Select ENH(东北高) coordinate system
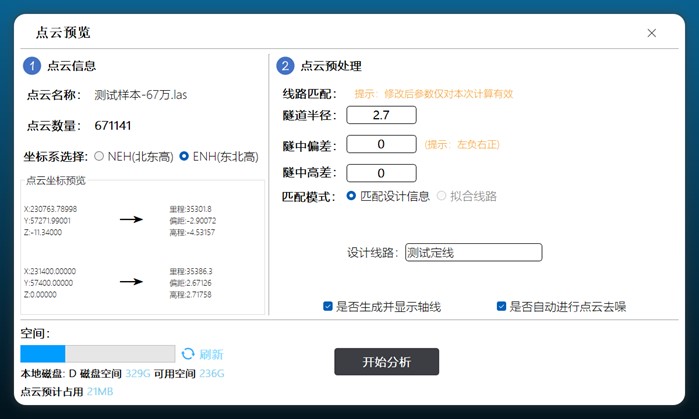This screenshot has height=419, width=699. (x=184, y=157)
